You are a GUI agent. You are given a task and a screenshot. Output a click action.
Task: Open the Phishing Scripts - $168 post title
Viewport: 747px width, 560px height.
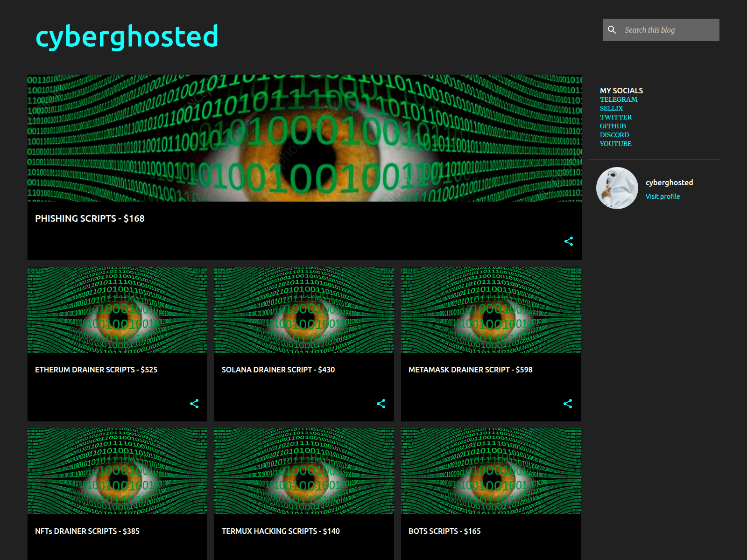90,218
